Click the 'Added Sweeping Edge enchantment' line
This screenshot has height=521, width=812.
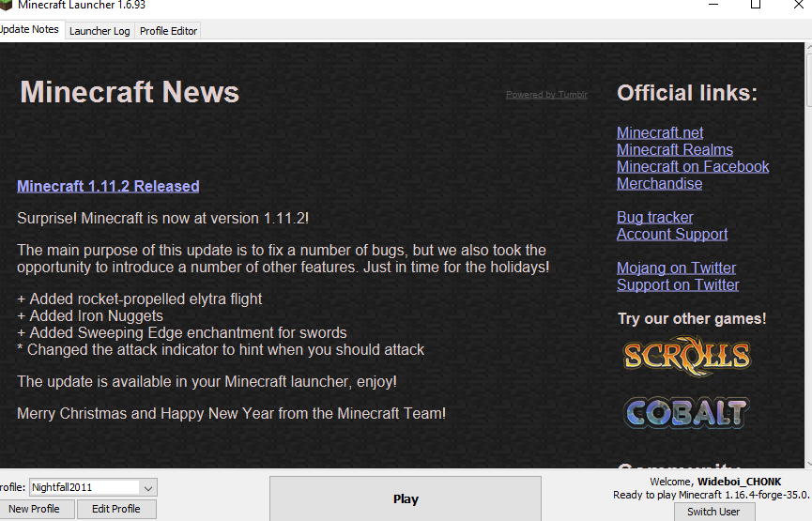(182, 332)
